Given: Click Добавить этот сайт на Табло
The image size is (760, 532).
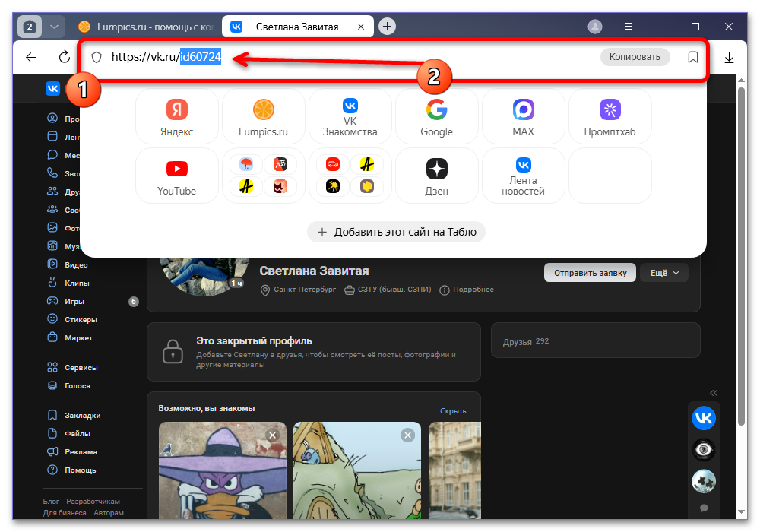Looking at the screenshot, I should [x=397, y=232].
